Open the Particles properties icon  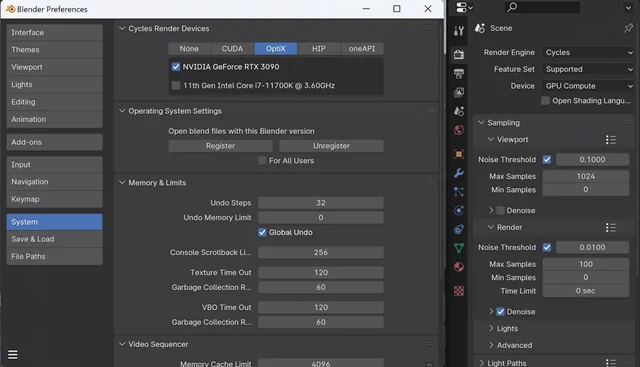(x=459, y=191)
